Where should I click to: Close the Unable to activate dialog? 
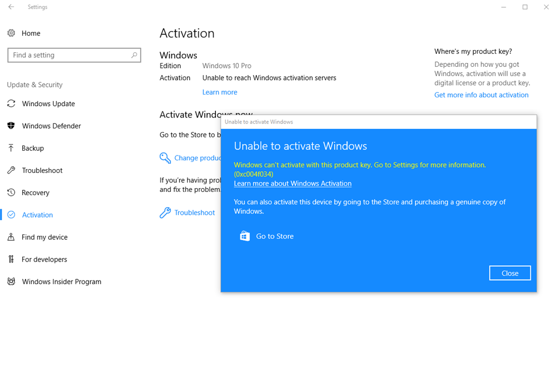pos(510,273)
